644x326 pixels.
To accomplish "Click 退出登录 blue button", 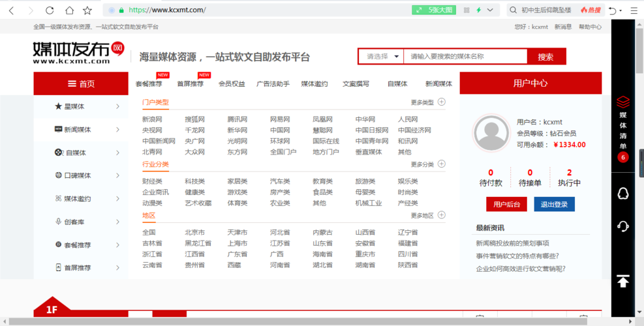I will [555, 204].
